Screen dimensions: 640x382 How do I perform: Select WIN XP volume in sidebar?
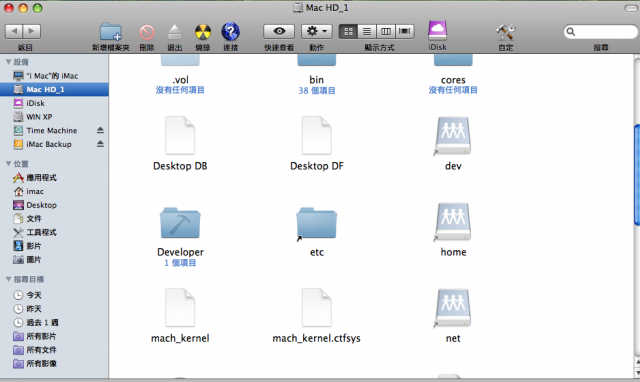(54, 117)
